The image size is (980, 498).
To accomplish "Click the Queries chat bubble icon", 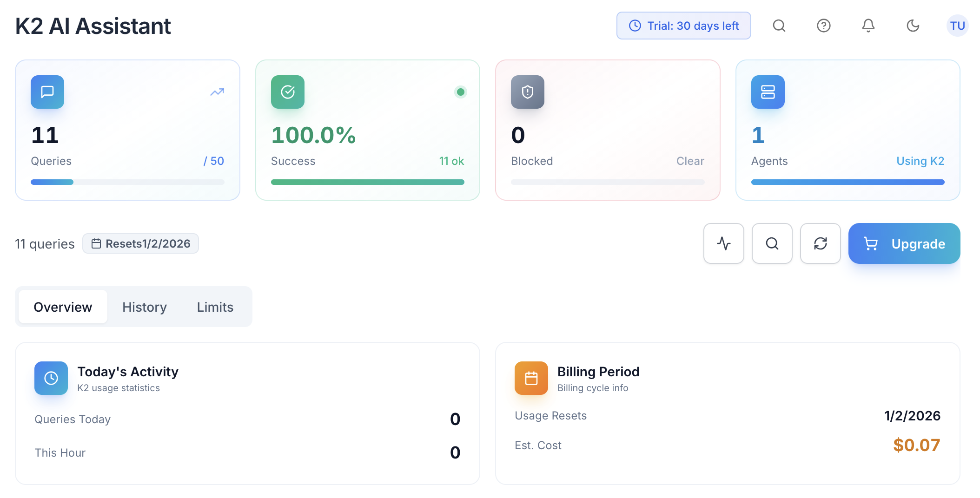I will (x=47, y=92).
